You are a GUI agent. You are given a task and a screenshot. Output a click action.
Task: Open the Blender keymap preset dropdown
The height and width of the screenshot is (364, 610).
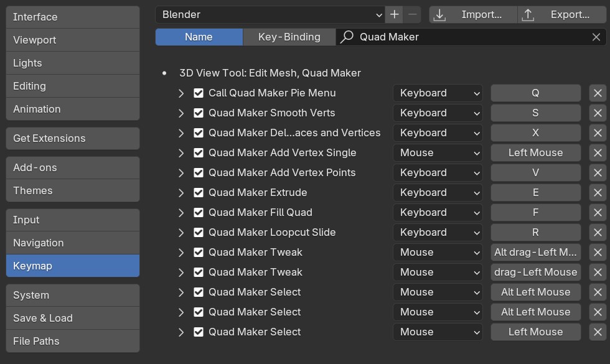[270, 15]
